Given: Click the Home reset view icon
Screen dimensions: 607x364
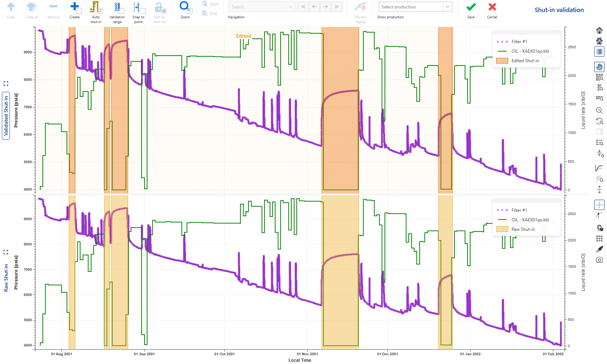Looking at the screenshot, I should (599, 30).
